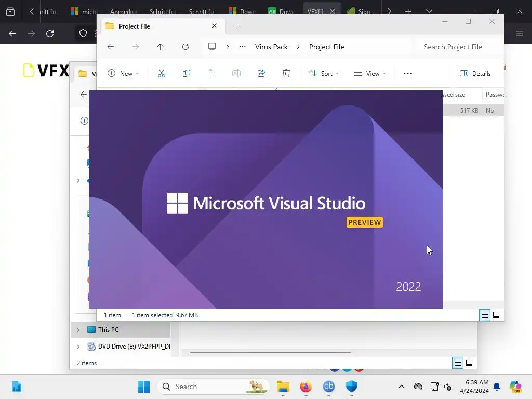Toggle the Details pane button
Viewport: 532px width, 399px height.
tap(475, 74)
